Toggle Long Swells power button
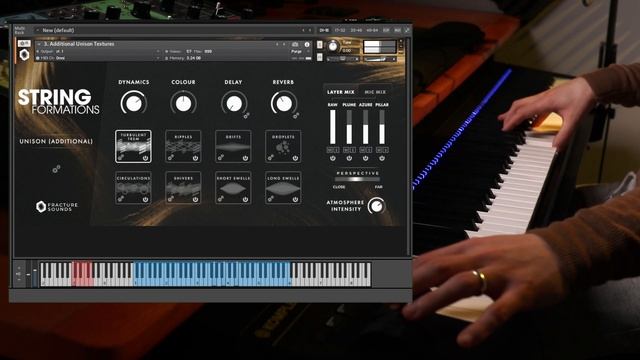This screenshot has width=640, height=360. [295, 199]
